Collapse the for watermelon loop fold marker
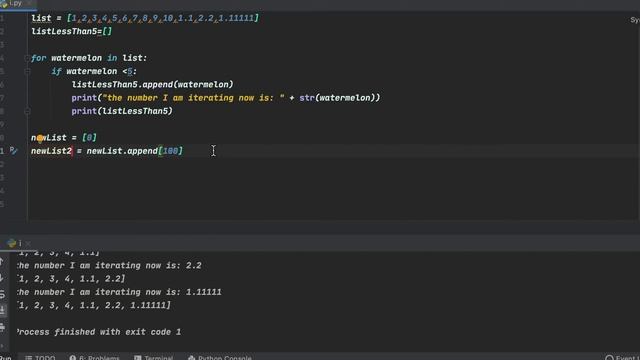The width and height of the screenshot is (640, 360). click(27, 58)
